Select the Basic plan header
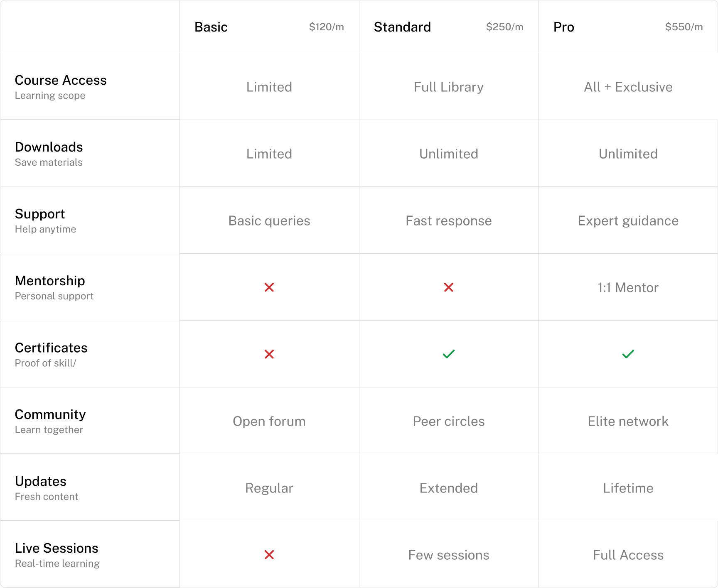Image resolution: width=718 pixels, height=588 pixels. [211, 27]
